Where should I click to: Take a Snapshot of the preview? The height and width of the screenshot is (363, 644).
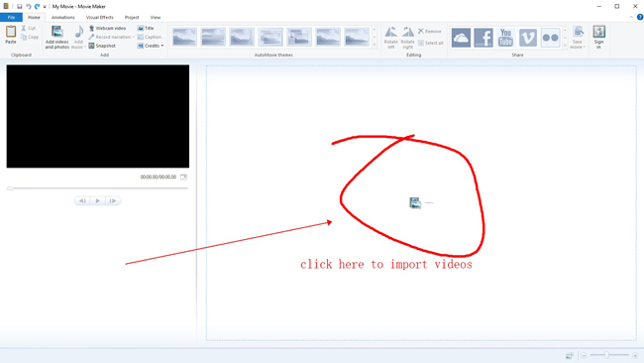tap(102, 46)
